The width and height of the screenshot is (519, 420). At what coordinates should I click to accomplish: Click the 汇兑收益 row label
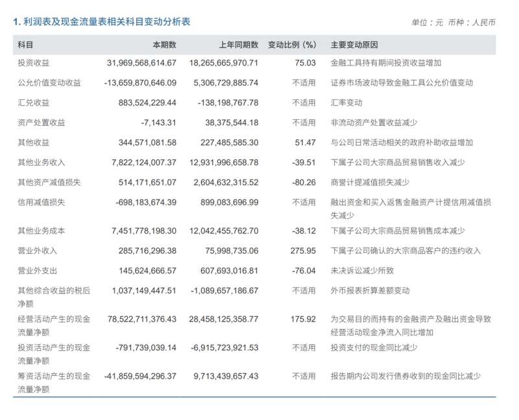click(34, 103)
